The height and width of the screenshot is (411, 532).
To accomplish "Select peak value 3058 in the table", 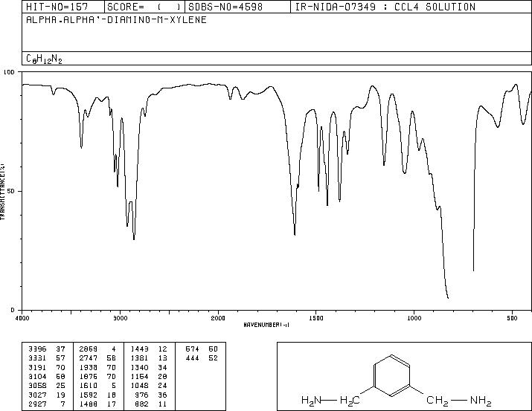I will [37, 386].
